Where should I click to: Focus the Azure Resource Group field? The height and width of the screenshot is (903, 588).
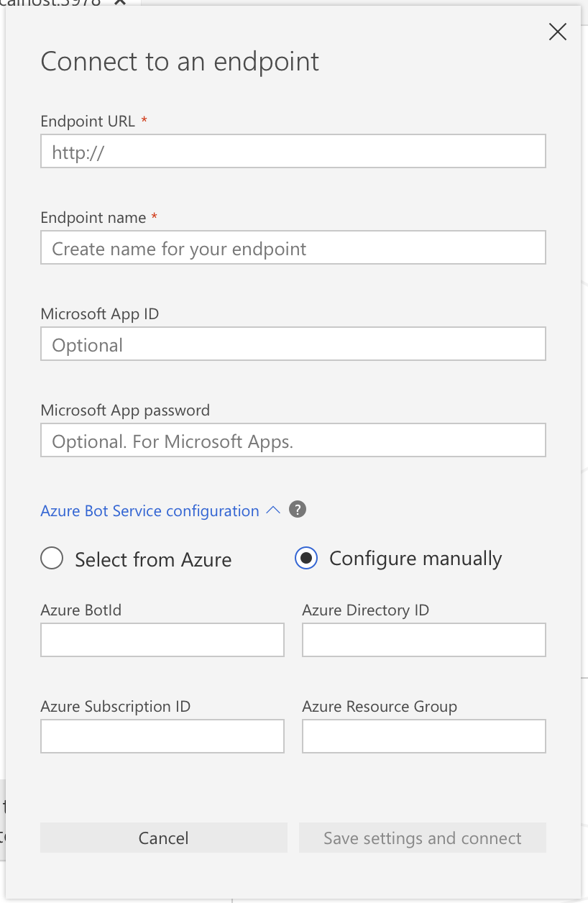[424, 736]
